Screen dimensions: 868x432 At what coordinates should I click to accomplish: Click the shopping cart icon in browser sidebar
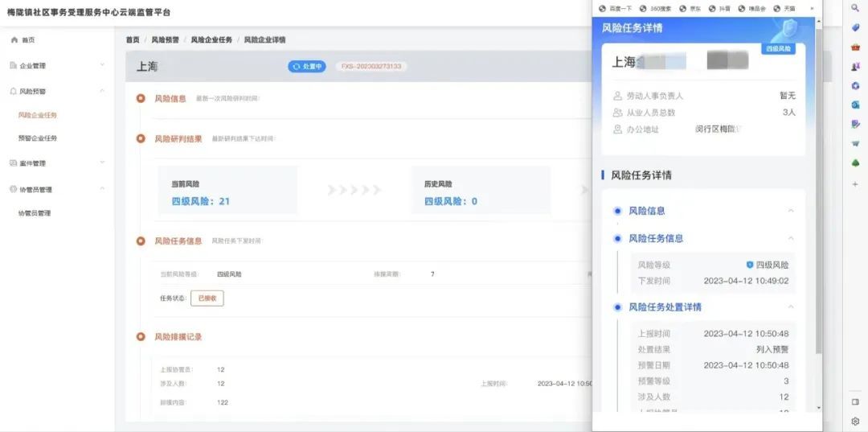click(855, 143)
